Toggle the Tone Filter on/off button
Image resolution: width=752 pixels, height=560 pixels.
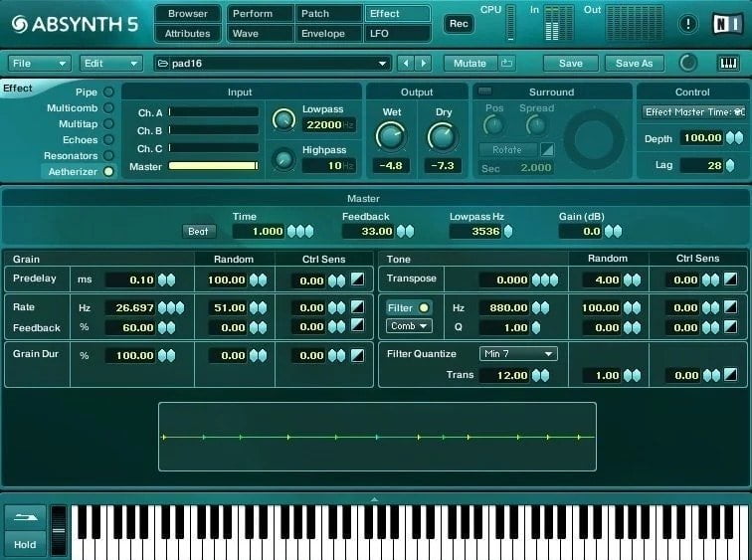[409, 307]
